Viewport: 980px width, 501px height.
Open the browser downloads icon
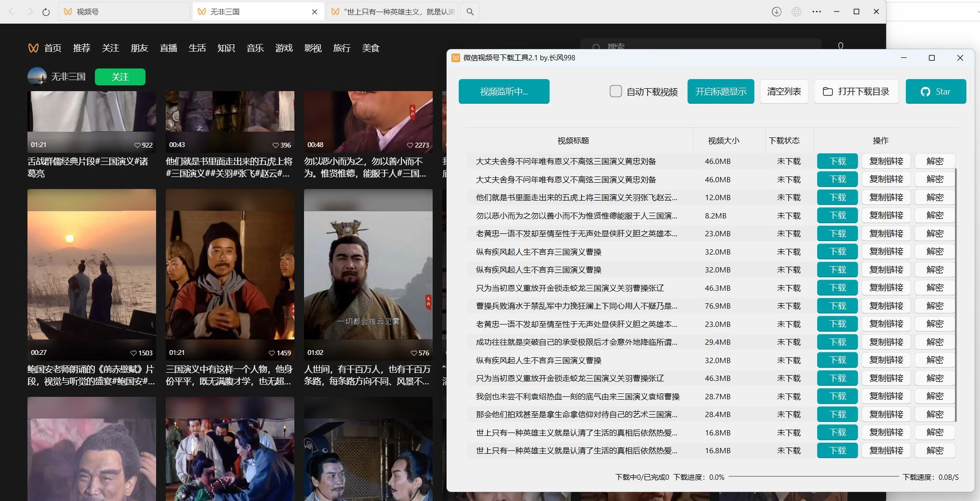[776, 12]
